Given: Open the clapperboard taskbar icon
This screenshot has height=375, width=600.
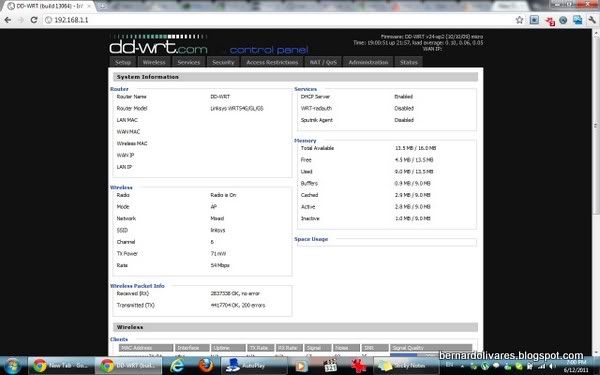Looking at the screenshot, I should coord(329,366).
